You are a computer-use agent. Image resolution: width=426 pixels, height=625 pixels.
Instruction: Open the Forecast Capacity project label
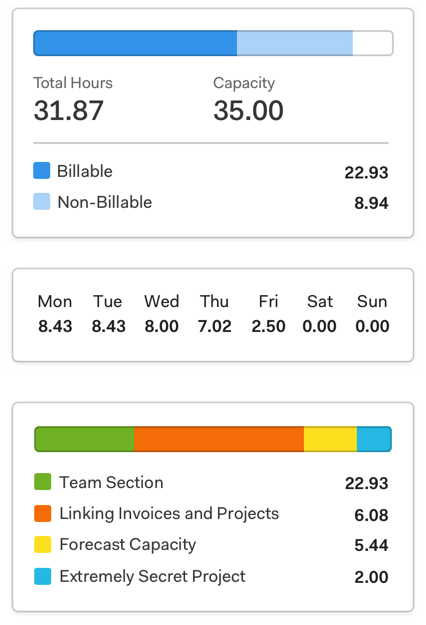tap(128, 545)
